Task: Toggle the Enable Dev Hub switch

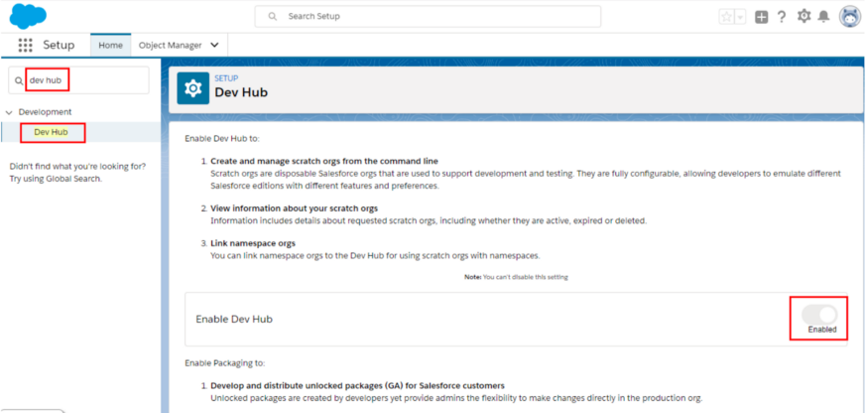Action: pos(819,315)
